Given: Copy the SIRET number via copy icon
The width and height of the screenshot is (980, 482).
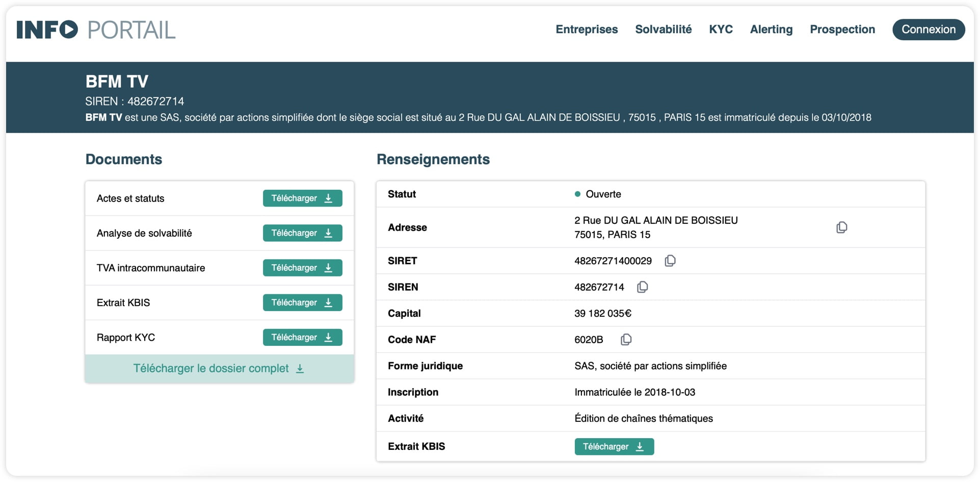Looking at the screenshot, I should point(670,261).
